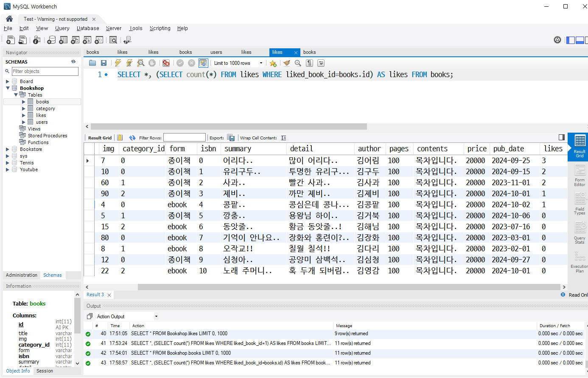Viewport: 588px width, 378px height.
Task: Execute the statement under cursor icon
Action: point(129,63)
